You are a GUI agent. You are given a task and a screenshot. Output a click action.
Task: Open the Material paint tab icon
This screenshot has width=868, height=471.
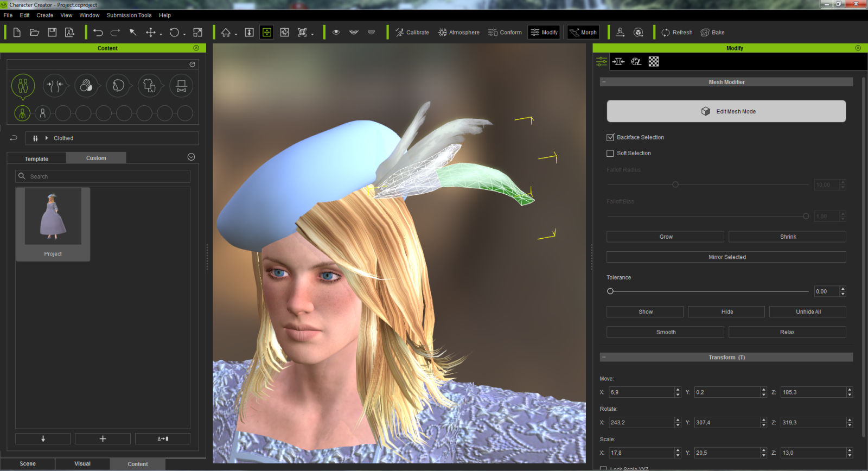(636, 62)
